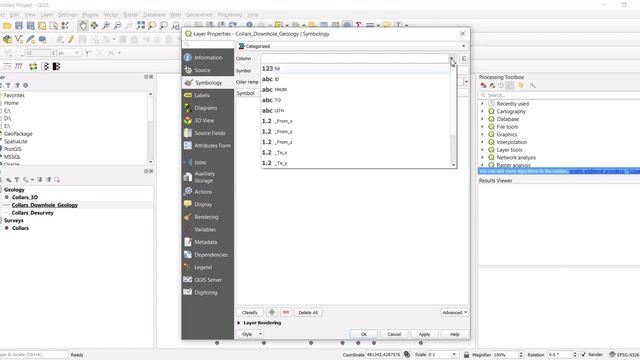Choose the fid field from Column list
The width and height of the screenshot is (640, 360).
click(x=356, y=69)
